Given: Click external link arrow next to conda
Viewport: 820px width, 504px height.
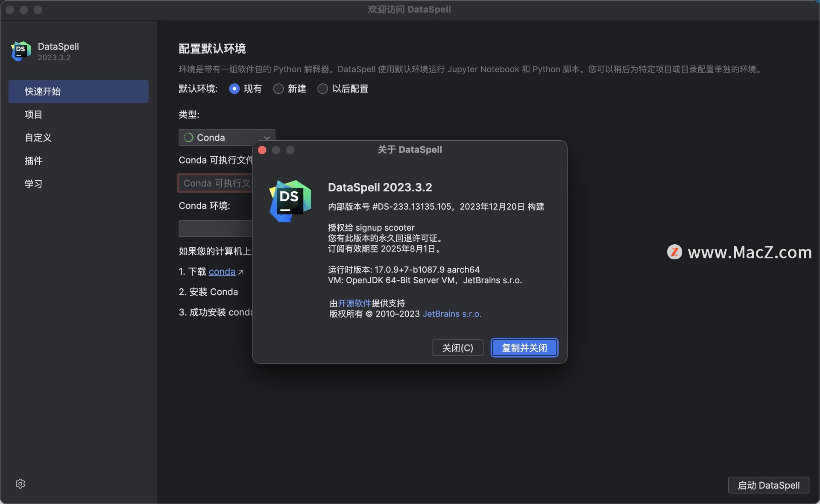Looking at the screenshot, I should pos(241,272).
